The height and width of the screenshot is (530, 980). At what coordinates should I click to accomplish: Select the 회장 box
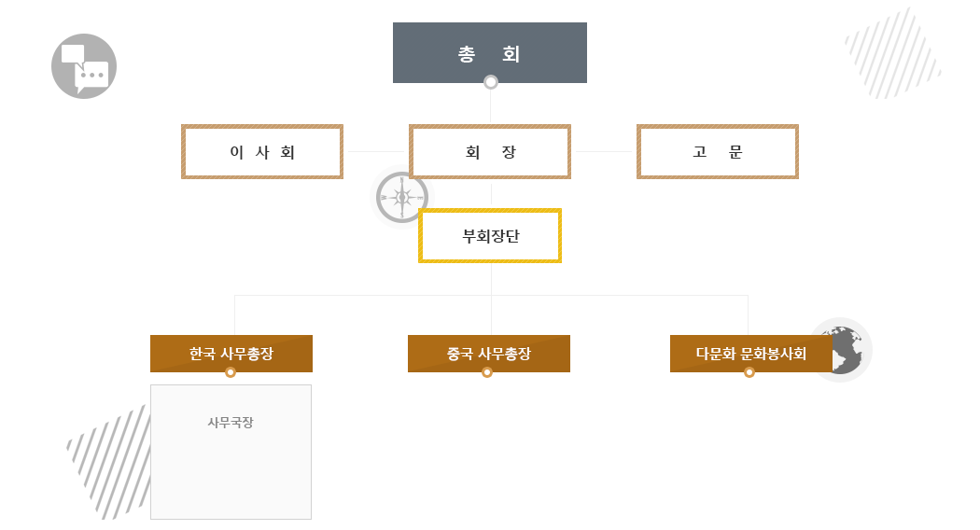[490, 151]
